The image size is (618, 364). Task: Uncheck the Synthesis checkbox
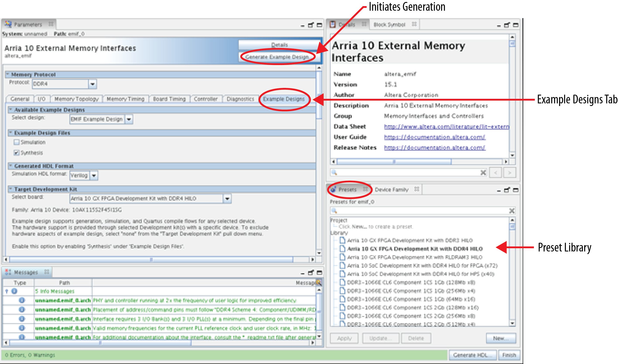click(16, 153)
